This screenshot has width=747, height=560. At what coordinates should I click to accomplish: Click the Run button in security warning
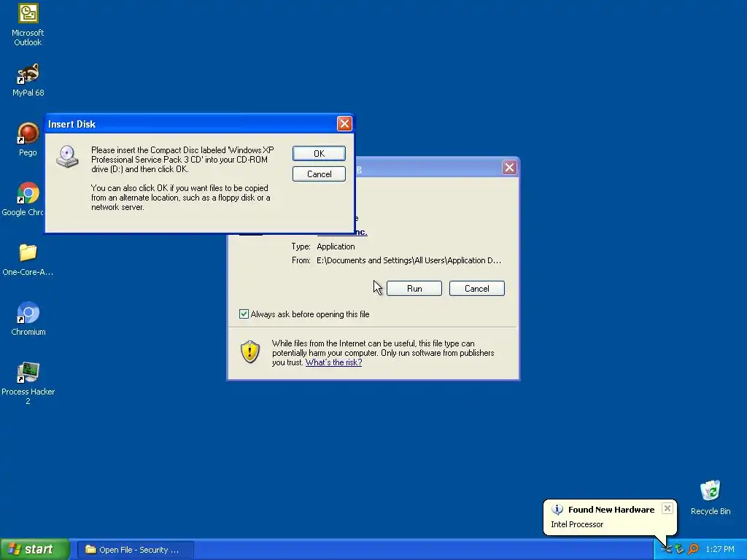point(414,289)
